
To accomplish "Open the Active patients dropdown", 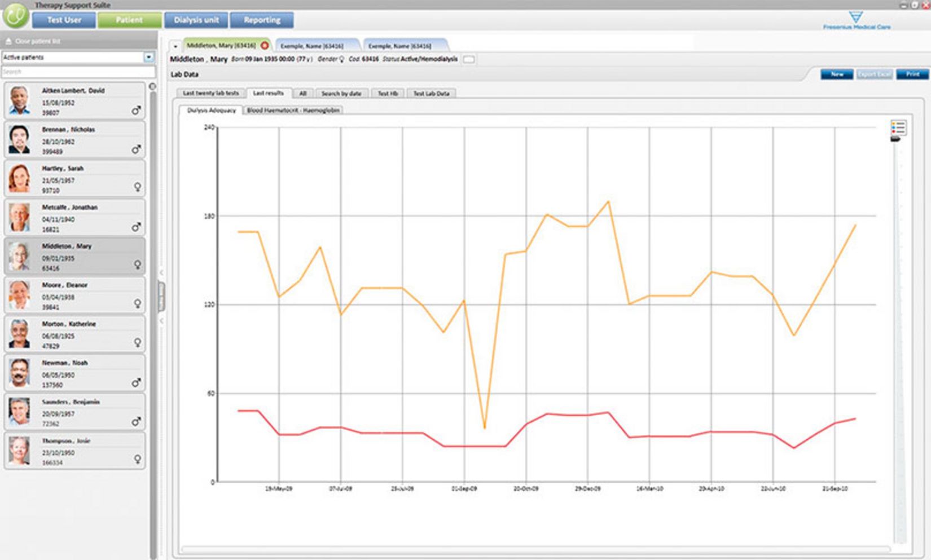I will pyautogui.click(x=148, y=57).
